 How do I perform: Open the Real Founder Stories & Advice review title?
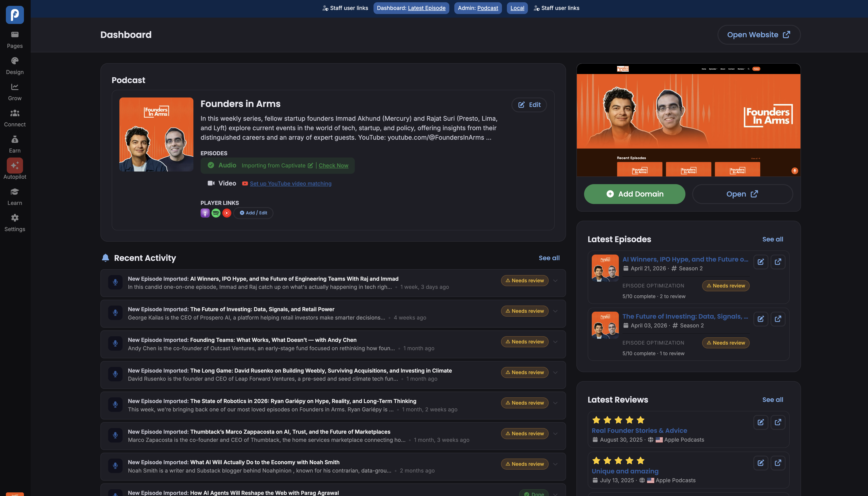click(x=639, y=431)
